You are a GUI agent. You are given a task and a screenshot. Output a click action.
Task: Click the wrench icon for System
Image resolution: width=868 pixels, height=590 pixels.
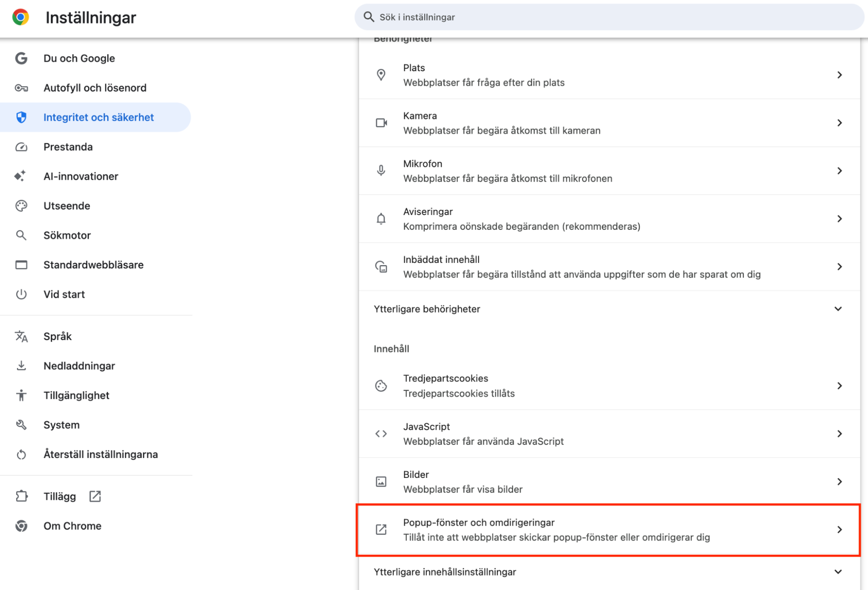coord(21,424)
